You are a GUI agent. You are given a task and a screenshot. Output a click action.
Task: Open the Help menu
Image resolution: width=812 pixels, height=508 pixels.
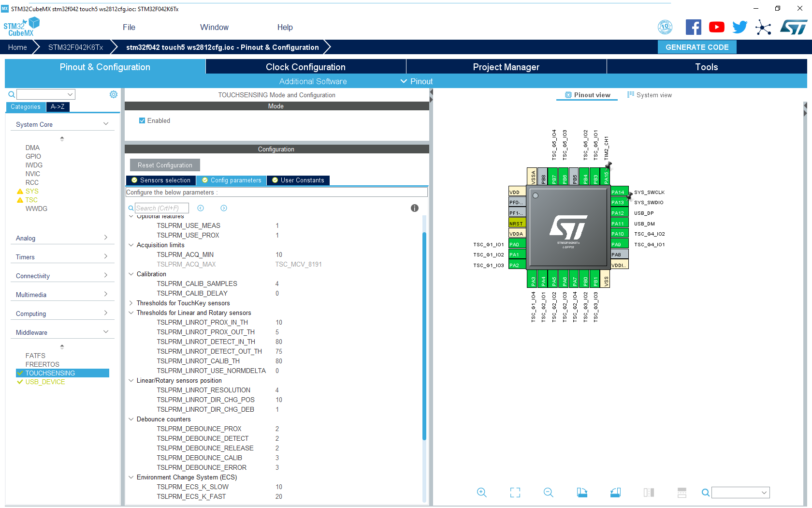click(285, 27)
